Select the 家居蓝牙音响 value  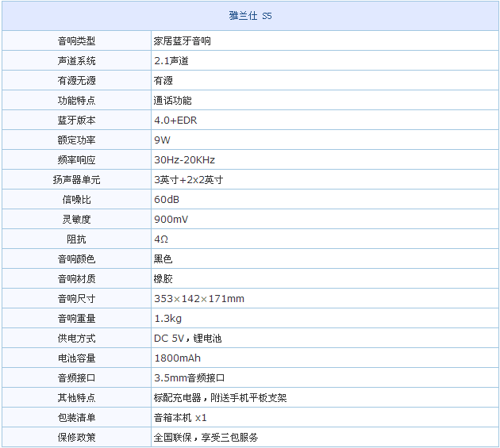[x=182, y=41]
